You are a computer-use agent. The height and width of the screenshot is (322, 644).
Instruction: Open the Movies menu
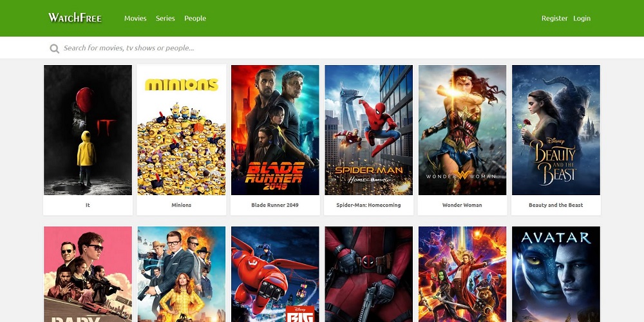coord(135,18)
